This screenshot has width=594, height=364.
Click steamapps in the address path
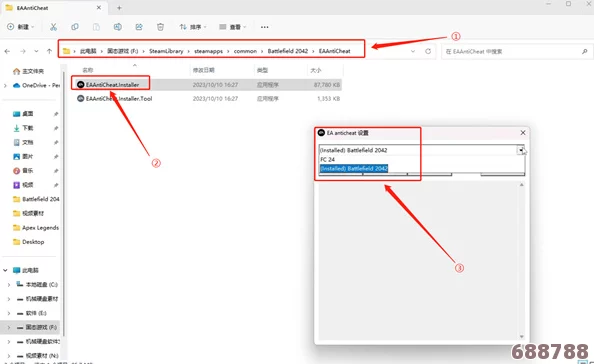208,51
